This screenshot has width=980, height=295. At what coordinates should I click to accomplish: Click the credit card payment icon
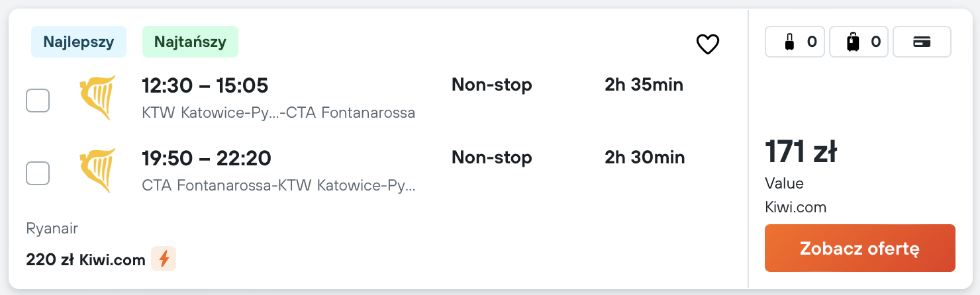922,42
